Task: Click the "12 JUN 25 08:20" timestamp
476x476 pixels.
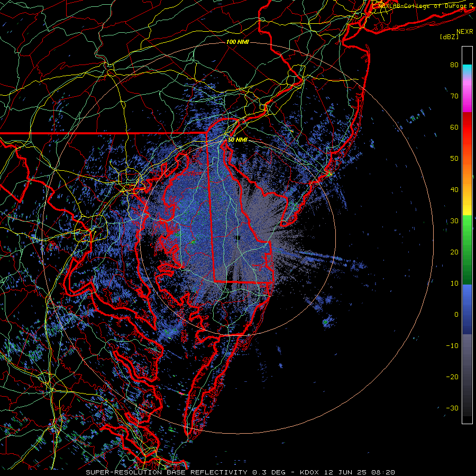Action: click(x=360, y=472)
